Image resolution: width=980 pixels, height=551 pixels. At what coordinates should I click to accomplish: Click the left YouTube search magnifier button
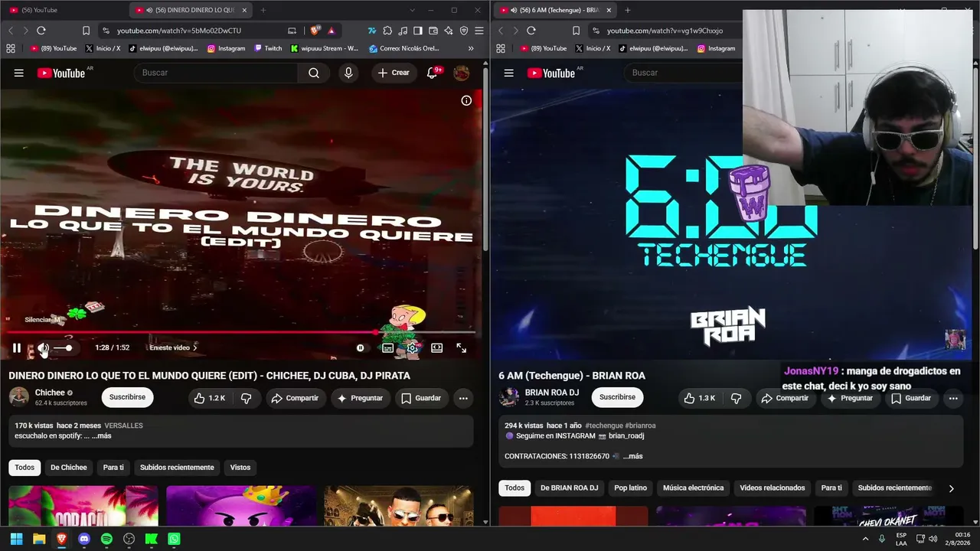tap(314, 73)
